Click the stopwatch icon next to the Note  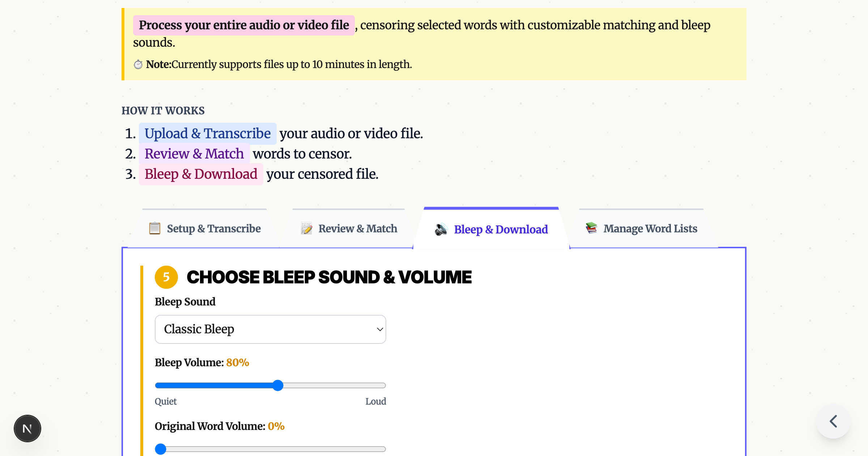138,64
